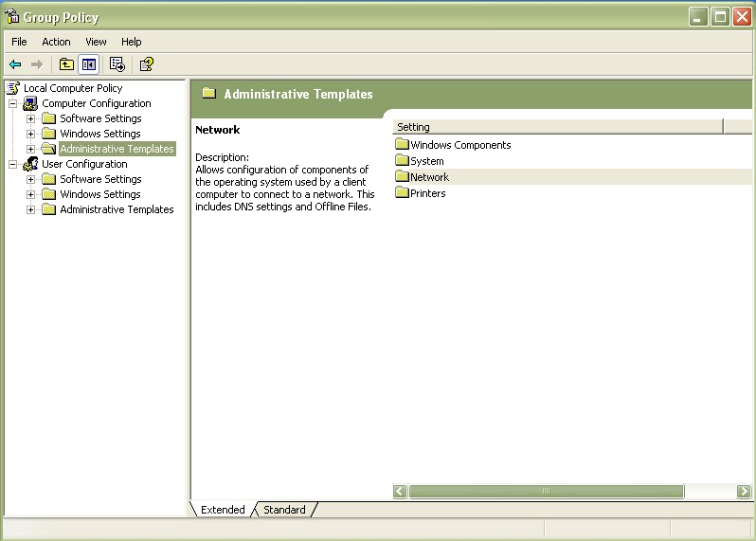Select Windows Components in the settings list

coord(460,145)
